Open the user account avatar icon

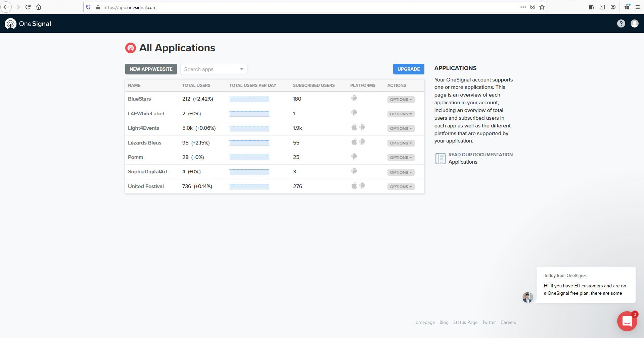click(634, 23)
